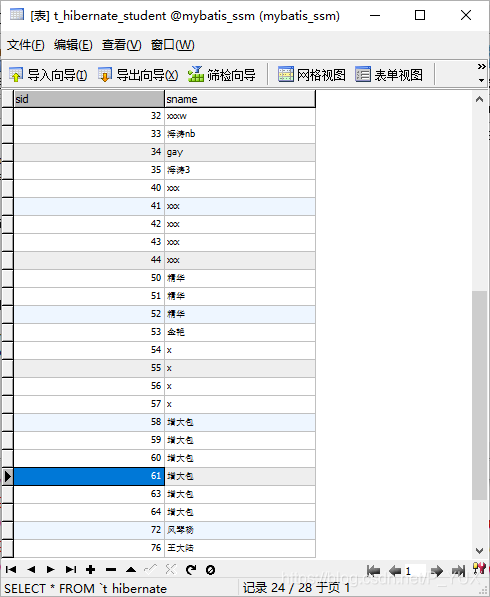Click the sname column header
This screenshot has width=490, height=597.
pos(240,99)
